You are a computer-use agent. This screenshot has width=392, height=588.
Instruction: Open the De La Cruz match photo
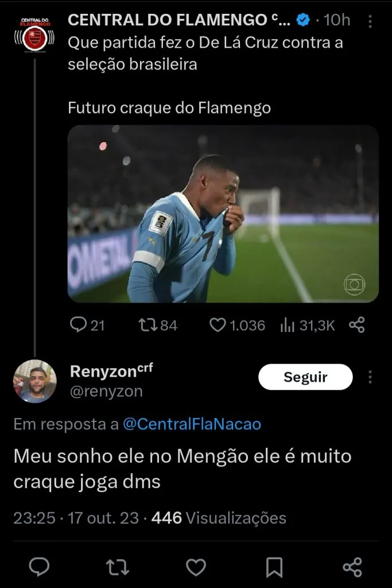pyautogui.click(x=223, y=214)
